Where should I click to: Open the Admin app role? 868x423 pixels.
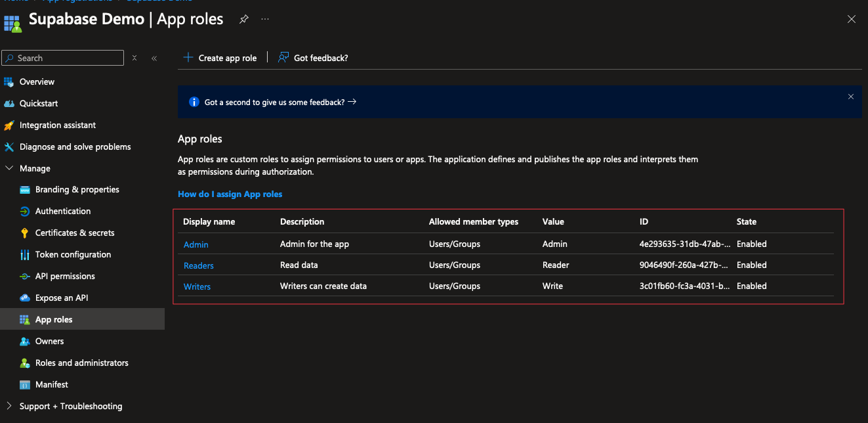[x=196, y=244]
